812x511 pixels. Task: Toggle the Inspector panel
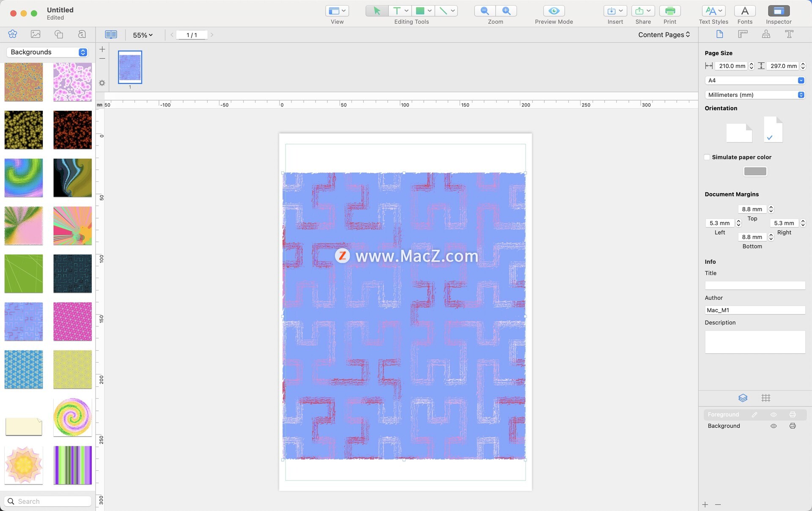pyautogui.click(x=778, y=11)
